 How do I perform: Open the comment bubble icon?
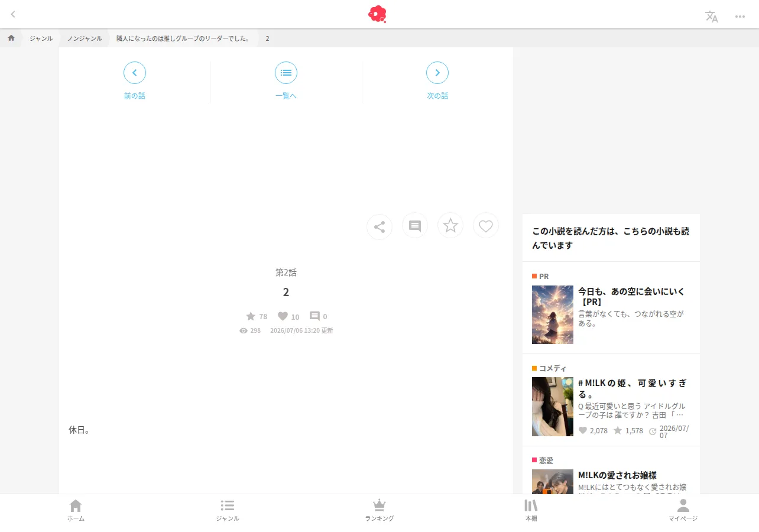click(x=415, y=226)
